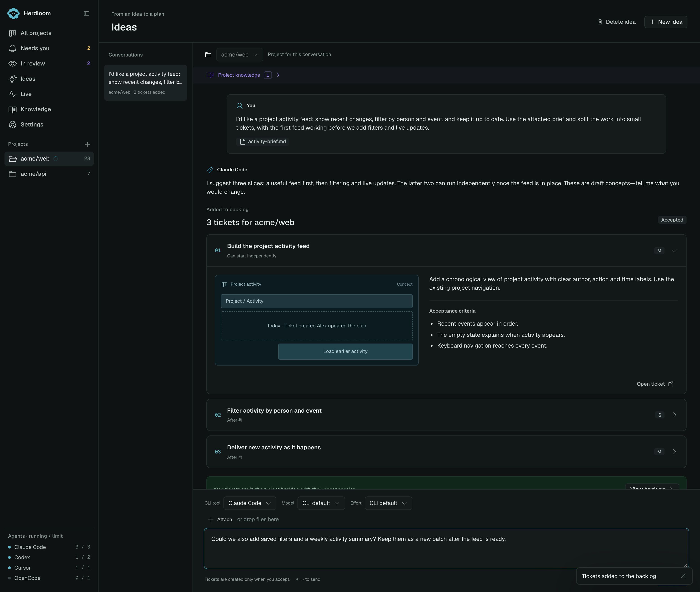Open In review section
Viewport: 700px width, 592px height.
tap(49, 63)
